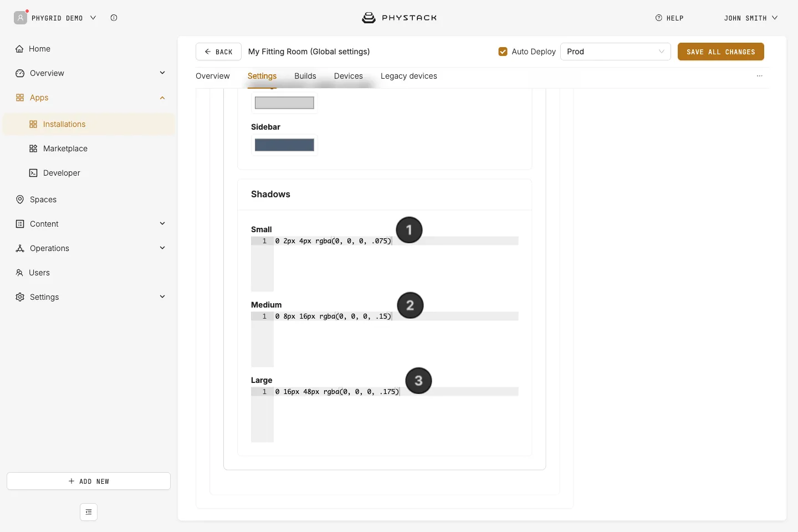Click the Marketplace icon

[x=33, y=149]
